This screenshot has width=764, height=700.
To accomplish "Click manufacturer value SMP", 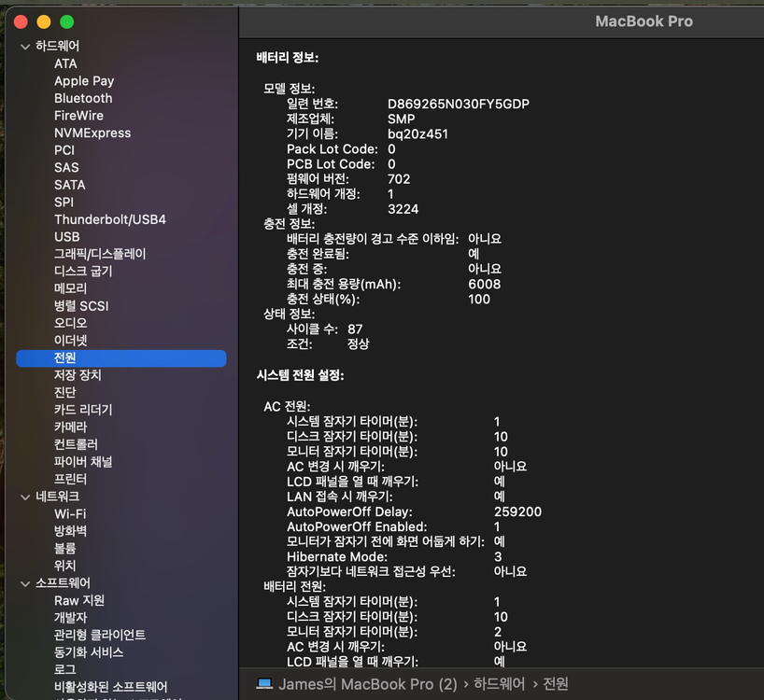I will click(x=401, y=119).
